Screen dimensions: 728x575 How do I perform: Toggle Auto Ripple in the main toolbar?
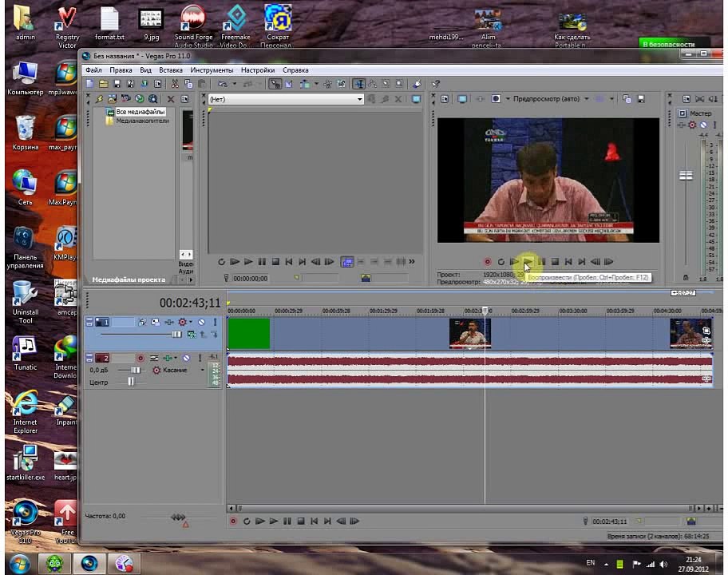point(305,84)
